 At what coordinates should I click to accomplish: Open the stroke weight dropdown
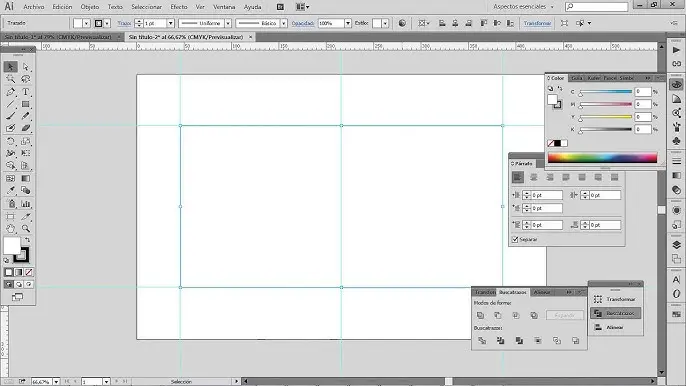[170, 23]
